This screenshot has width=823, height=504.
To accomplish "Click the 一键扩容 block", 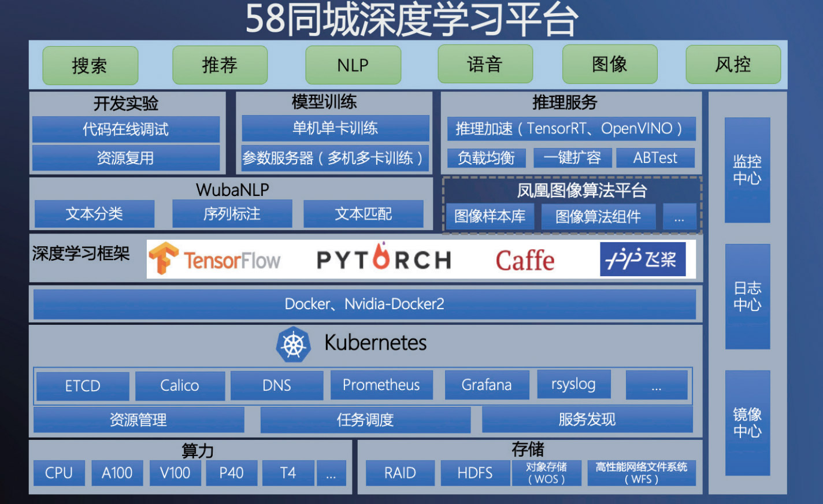I will 573,158.
